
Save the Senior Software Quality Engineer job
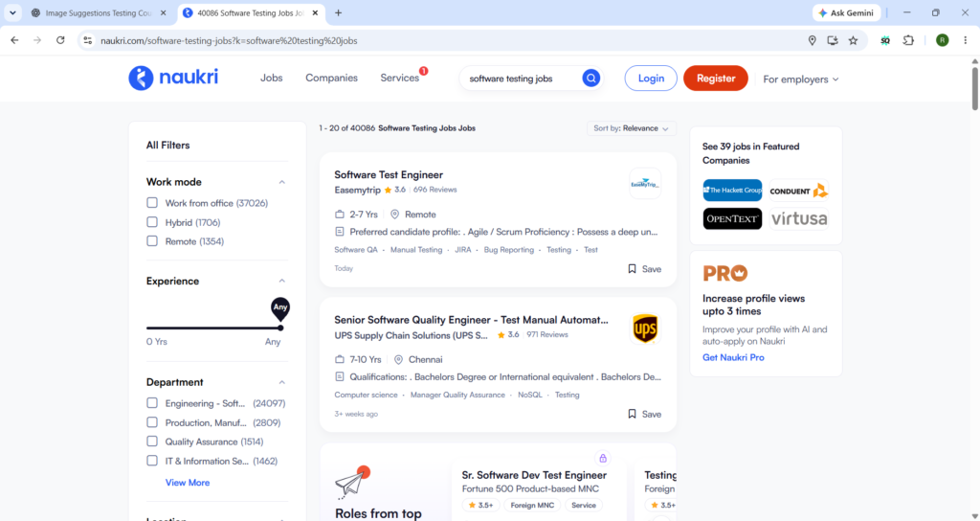[644, 414]
